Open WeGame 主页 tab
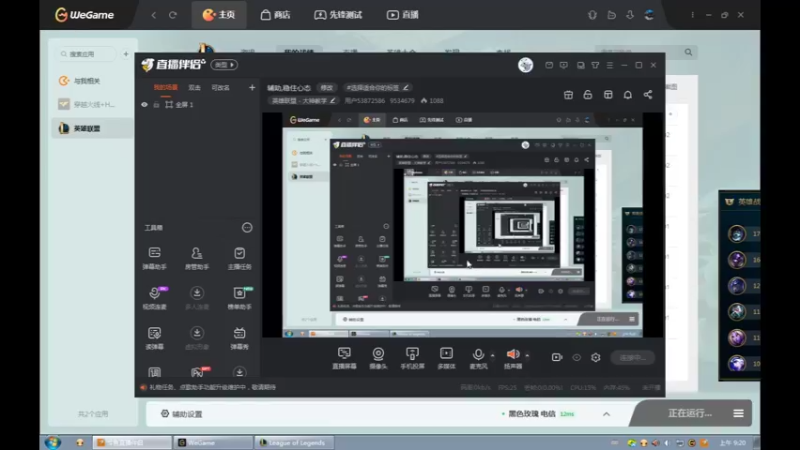This screenshot has width=800, height=450. (219, 15)
